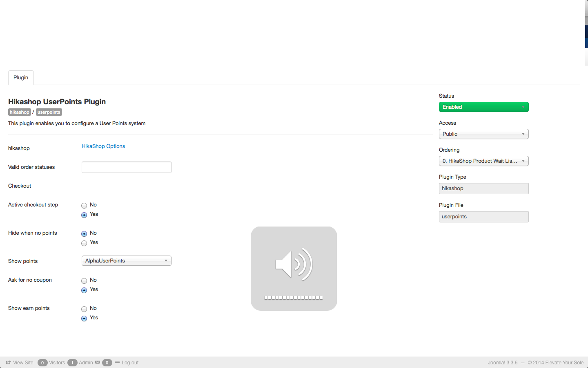Select No for Hide when no points

coord(84,233)
